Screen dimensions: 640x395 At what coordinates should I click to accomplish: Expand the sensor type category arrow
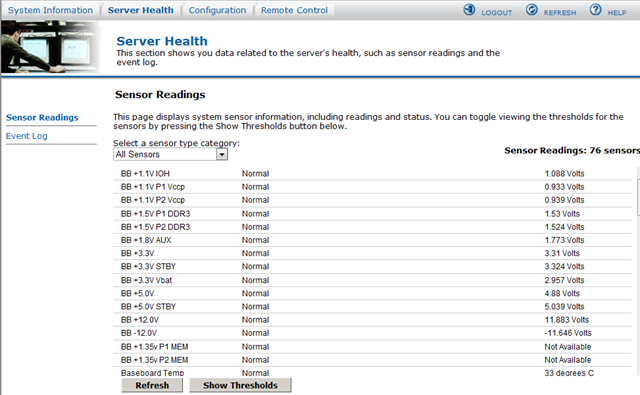222,155
